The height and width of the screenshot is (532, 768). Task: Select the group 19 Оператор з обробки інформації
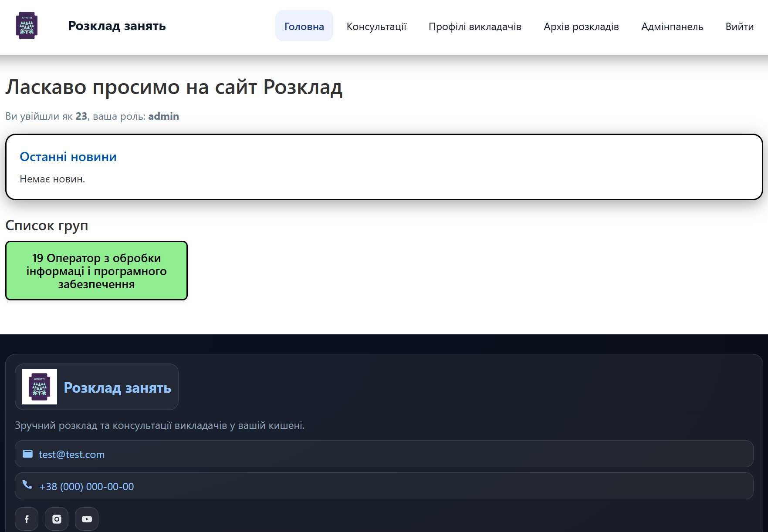[x=96, y=271]
